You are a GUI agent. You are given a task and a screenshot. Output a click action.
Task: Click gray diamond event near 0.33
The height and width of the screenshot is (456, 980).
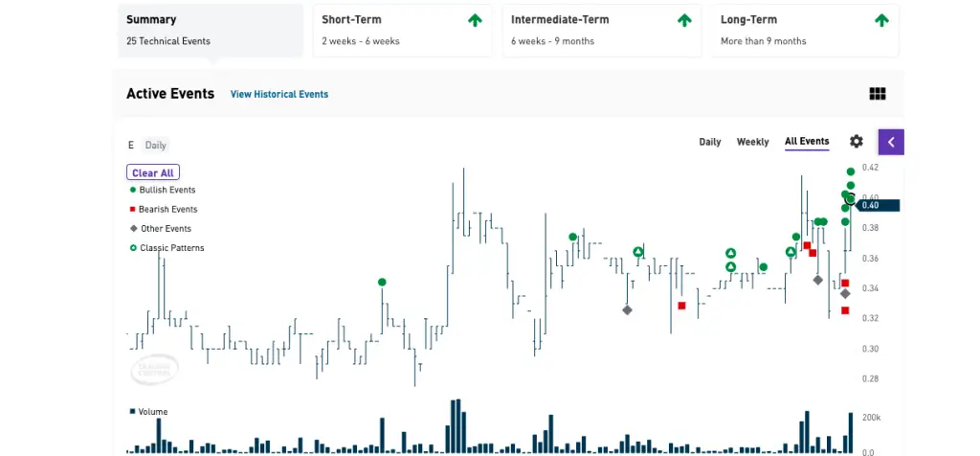[x=627, y=309]
